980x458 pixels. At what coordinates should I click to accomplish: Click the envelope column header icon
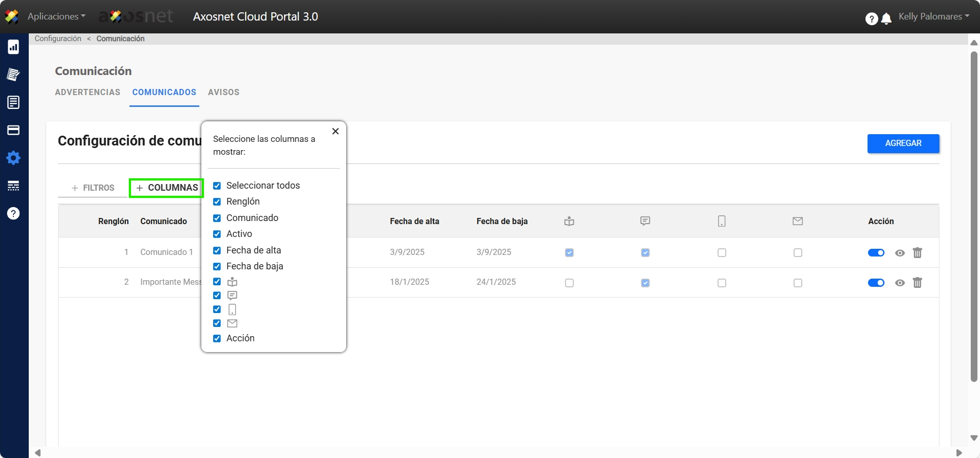pos(797,221)
